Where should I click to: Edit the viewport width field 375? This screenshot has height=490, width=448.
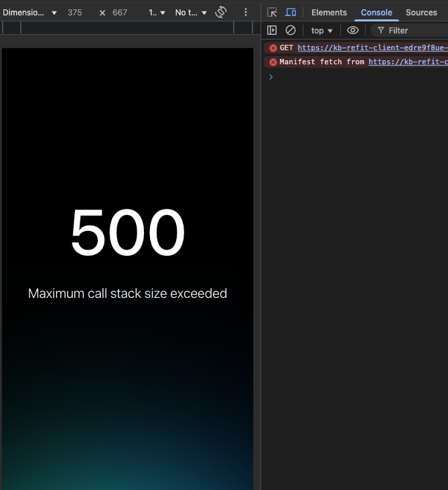click(75, 13)
